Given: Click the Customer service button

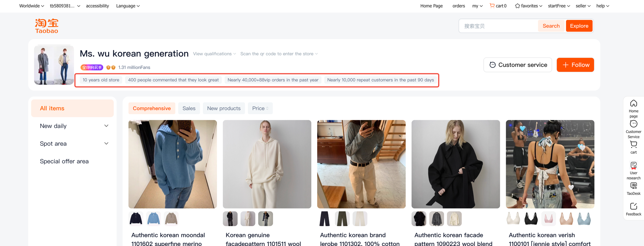Looking at the screenshot, I should pos(517,65).
